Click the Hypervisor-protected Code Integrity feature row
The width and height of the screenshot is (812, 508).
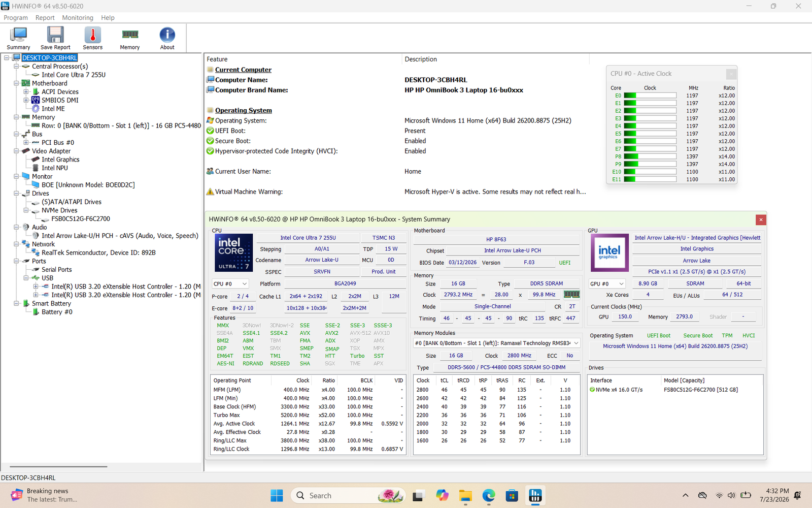click(x=397, y=151)
